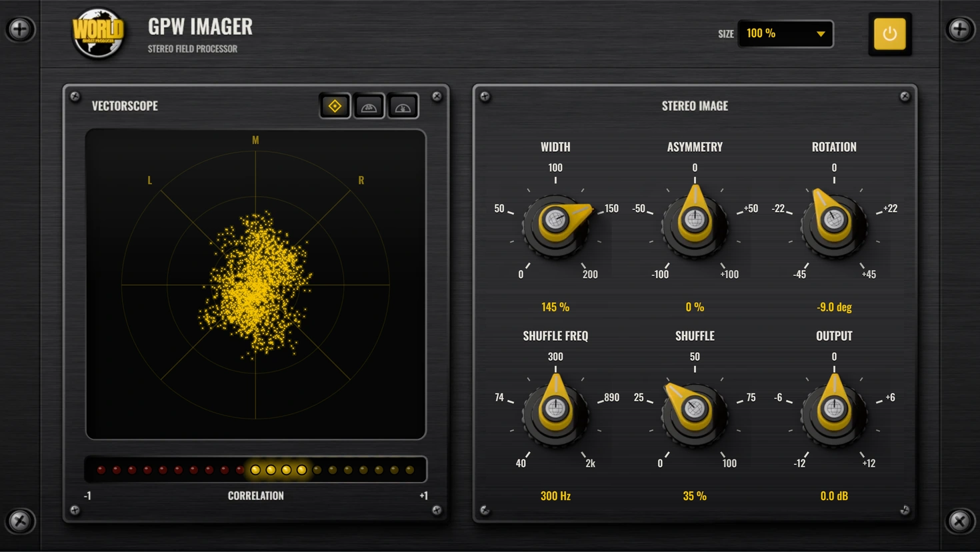Select the diamond Lissajous vectorscope mode
This screenshot has width=980, height=552.
335,106
